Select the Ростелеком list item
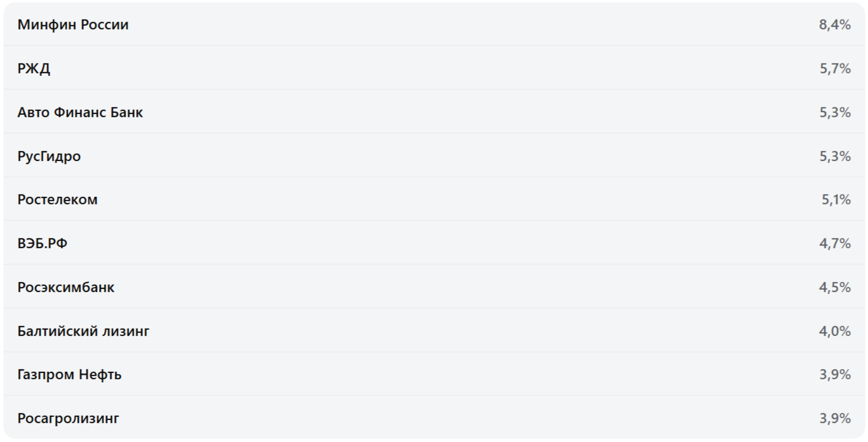Screen dimensions: 868x442 58,200
